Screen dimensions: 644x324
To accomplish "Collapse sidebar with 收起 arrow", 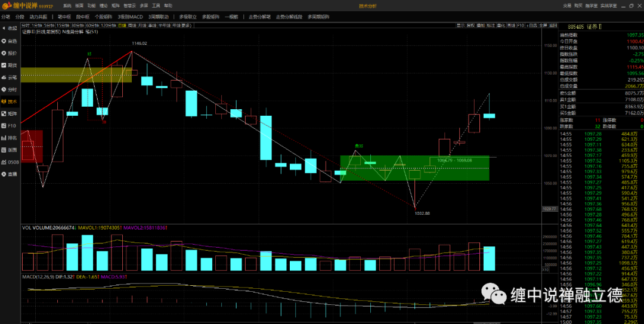I will click(9, 29).
